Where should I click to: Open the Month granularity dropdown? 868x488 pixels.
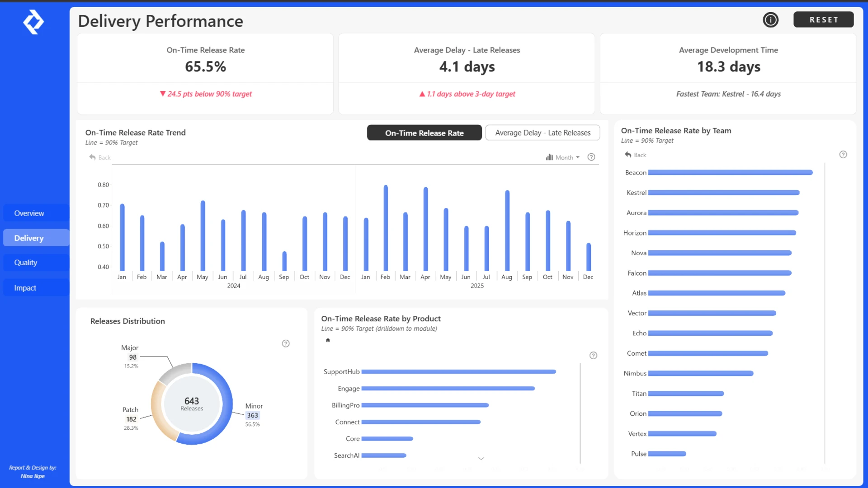click(568, 157)
